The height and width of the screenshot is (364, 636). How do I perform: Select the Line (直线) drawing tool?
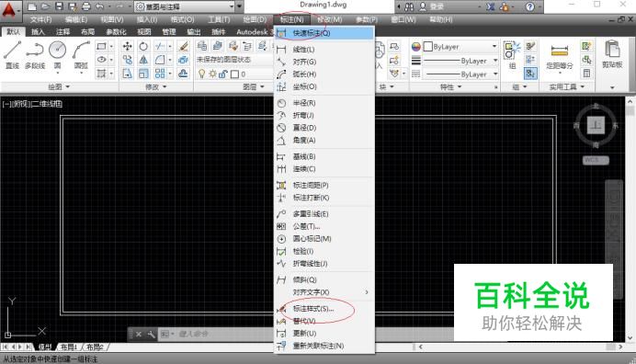[x=12, y=54]
